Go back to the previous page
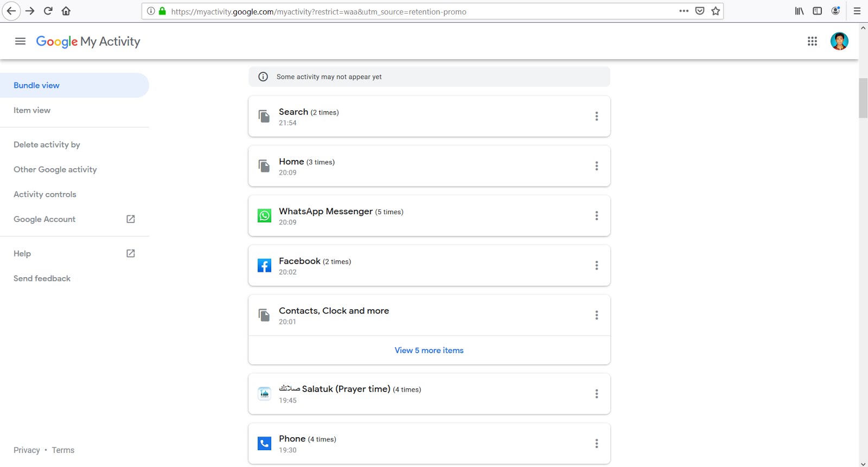This screenshot has width=868, height=467. pos(11,11)
